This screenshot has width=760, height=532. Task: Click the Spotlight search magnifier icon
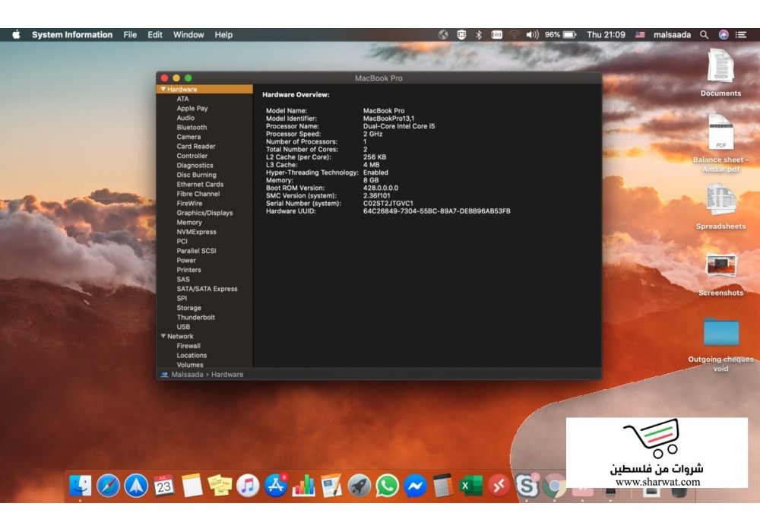pos(705,35)
